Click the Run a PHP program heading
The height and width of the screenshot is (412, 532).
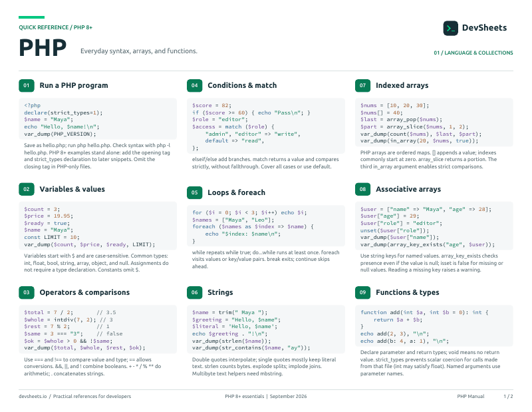(x=74, y=86)
